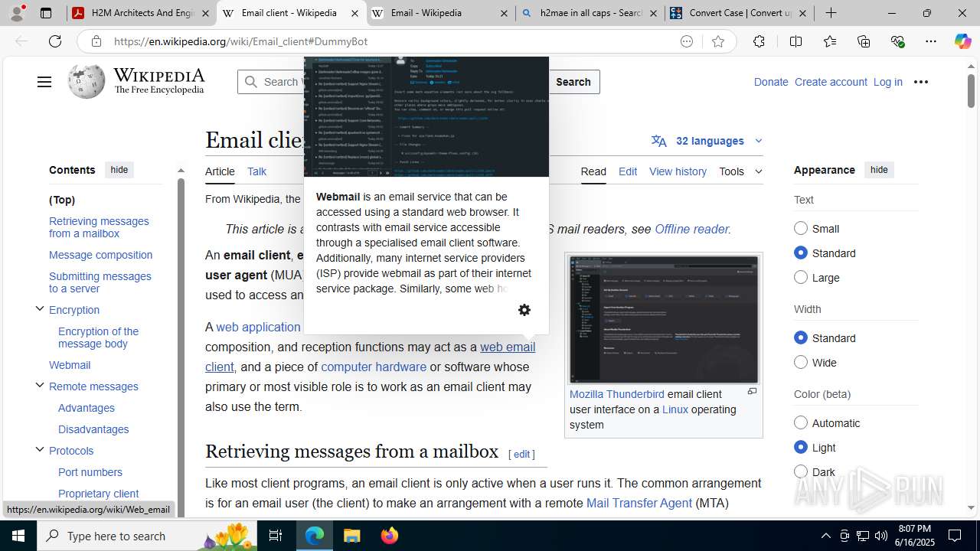Open the View history tab
The height and width of the screenshot is (551, 980).
(678, 171)
